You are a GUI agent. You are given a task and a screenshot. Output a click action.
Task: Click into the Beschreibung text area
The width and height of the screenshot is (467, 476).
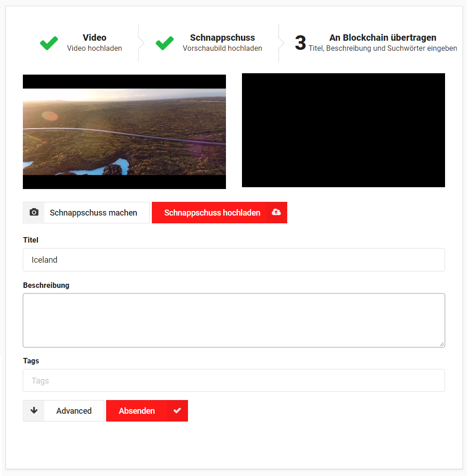(x=234, y=320)
